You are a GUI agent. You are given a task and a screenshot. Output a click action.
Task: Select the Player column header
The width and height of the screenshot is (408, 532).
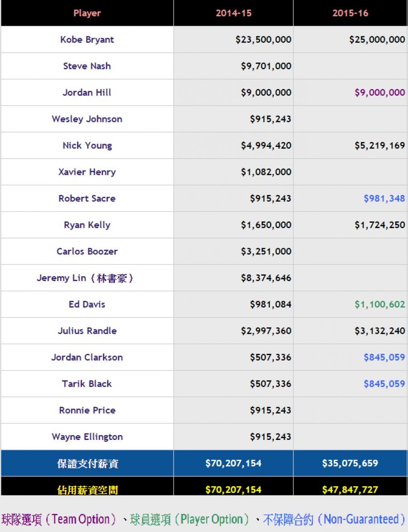click(87, 13)
